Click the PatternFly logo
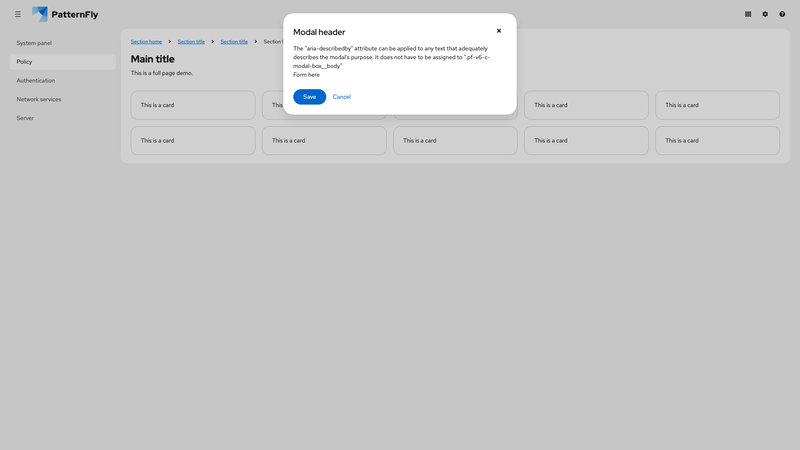800x450 pixels. pyautogui.click(x=66, y=14)
